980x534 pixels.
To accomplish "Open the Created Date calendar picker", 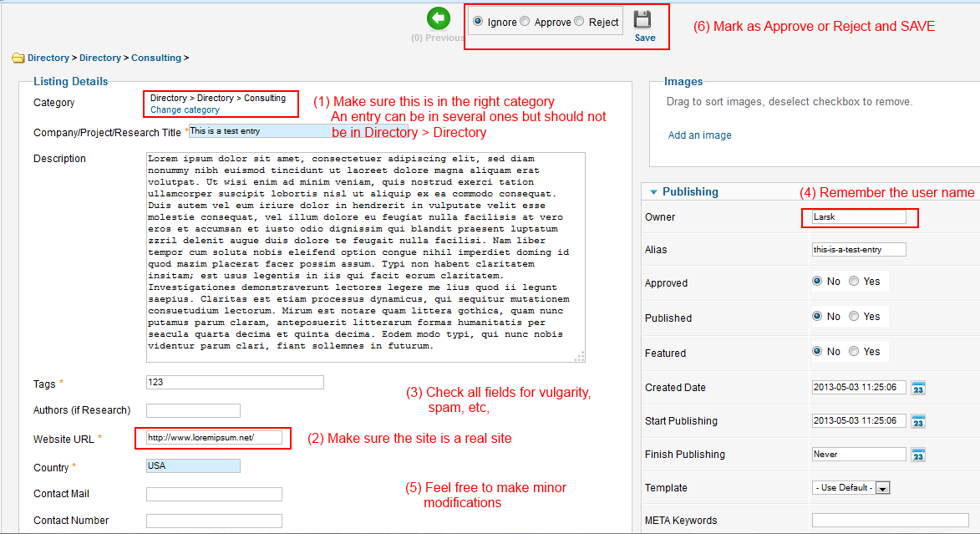I will tap(918, 388).
